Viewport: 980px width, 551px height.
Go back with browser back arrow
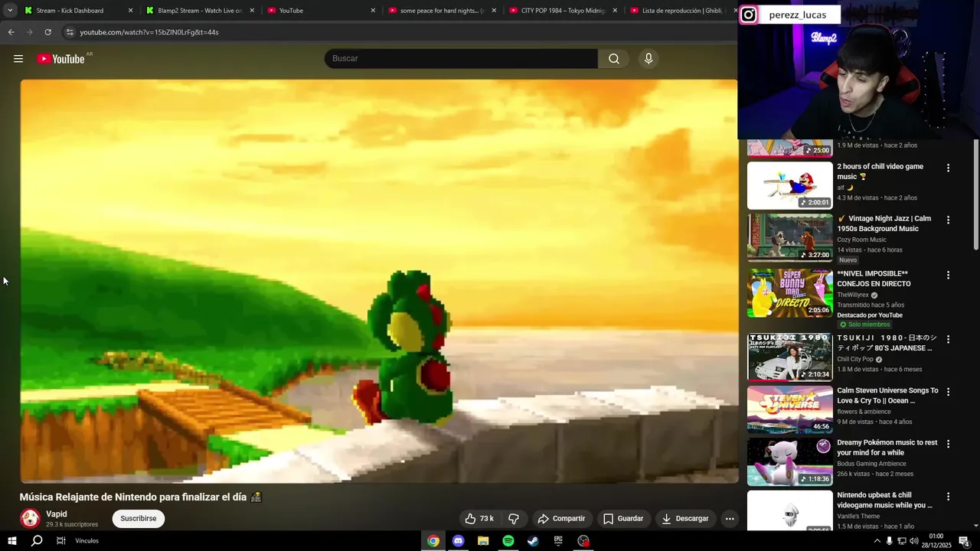click(x=11, y=32)
